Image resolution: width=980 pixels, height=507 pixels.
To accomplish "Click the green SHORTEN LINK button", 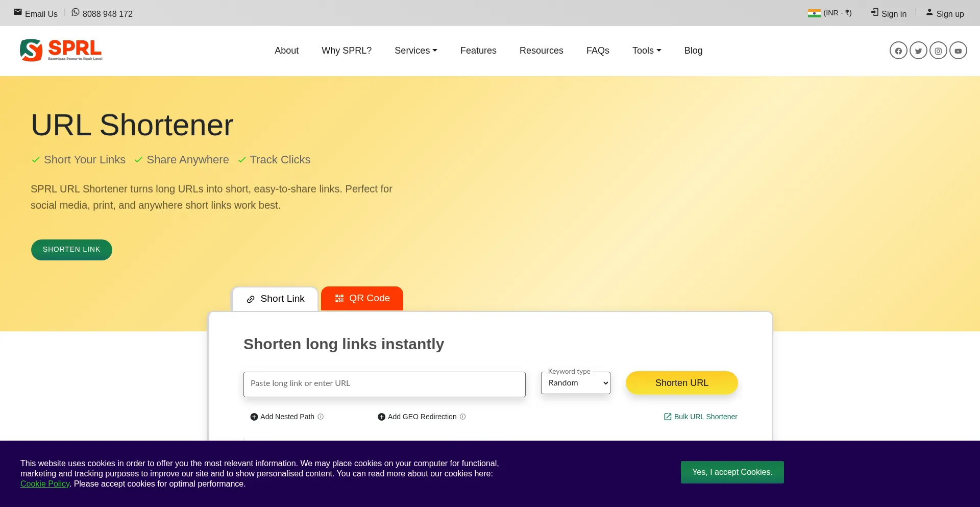I will 71,250.
